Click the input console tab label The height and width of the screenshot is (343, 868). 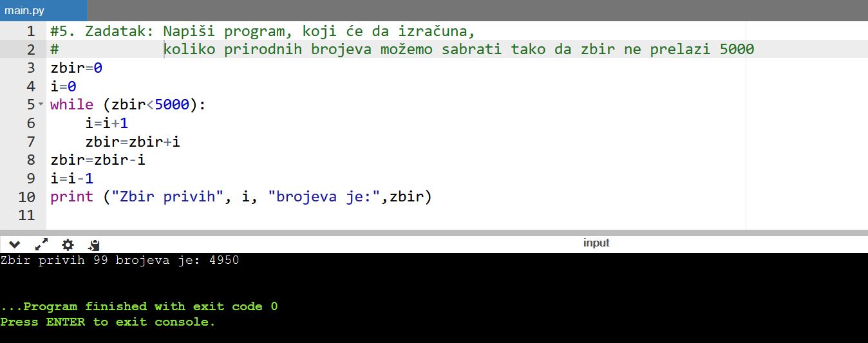(x=596, y=243)
